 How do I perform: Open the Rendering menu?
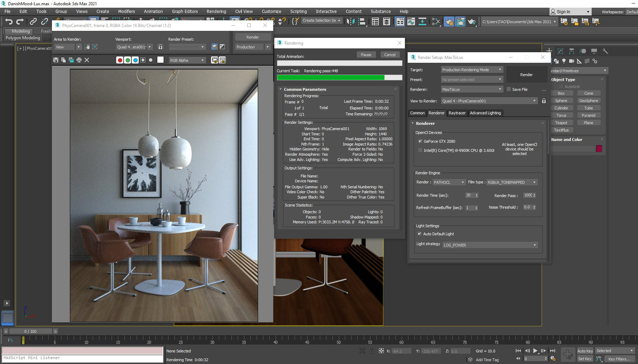click(x=216, y=12)
